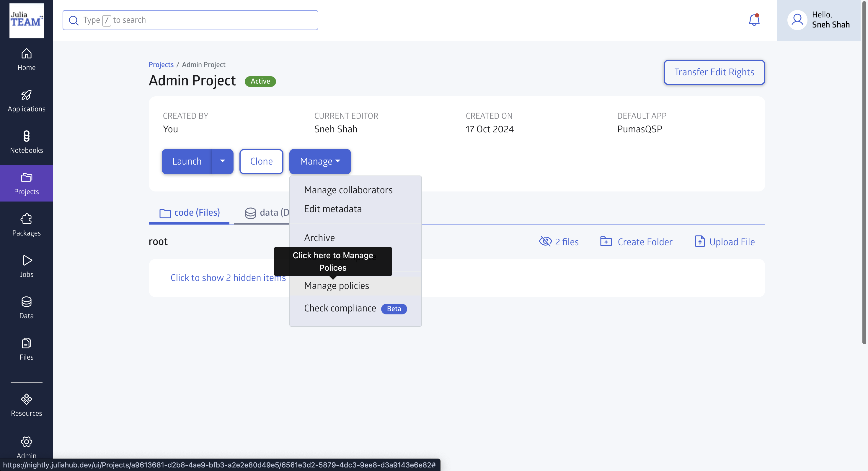
Task: Open the Applications rocket icon in sidebar
Action: (26, 101)
